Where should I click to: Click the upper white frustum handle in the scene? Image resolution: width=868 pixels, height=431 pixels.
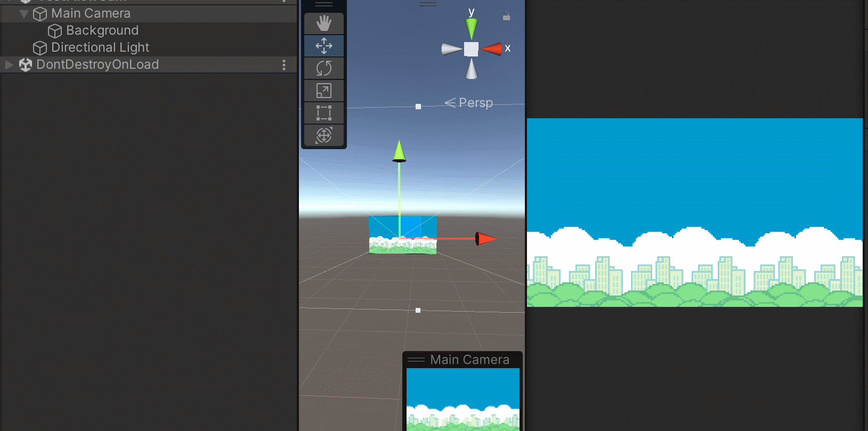[x=418, y=107]
